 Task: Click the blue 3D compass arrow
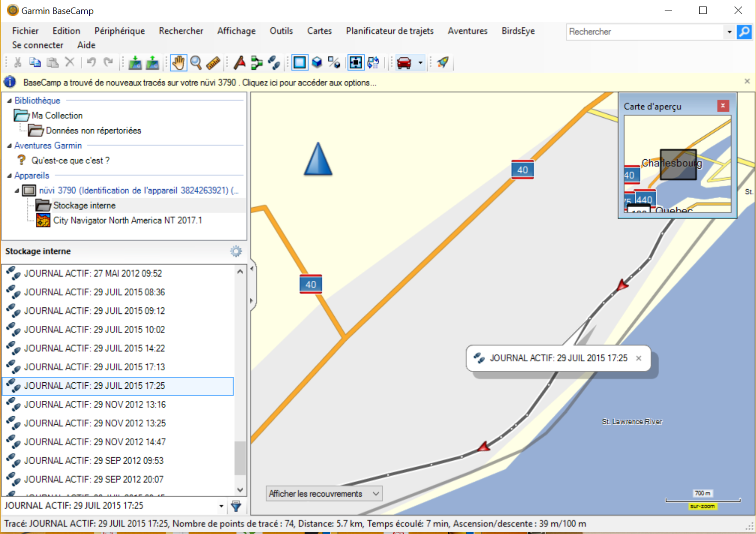point(318,159)
